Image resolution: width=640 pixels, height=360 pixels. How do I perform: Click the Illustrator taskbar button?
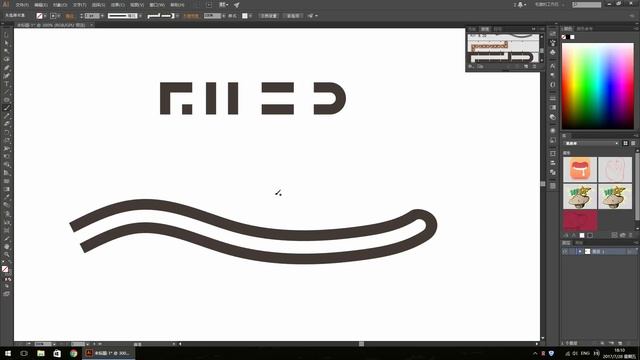coord(109,353)
